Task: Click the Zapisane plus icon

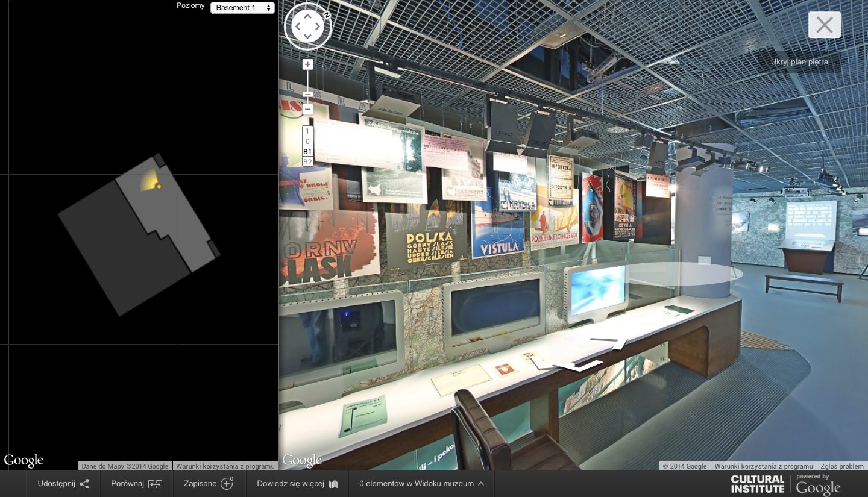Action: (x=227, y=483)
